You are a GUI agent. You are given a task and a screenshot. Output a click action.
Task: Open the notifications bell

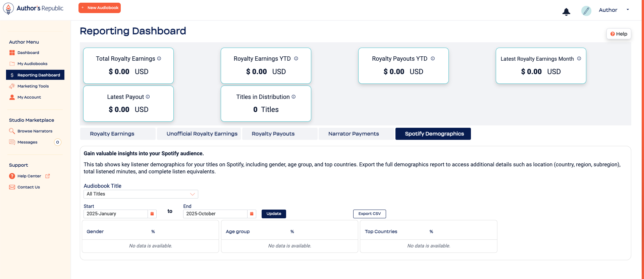point(566,12)
